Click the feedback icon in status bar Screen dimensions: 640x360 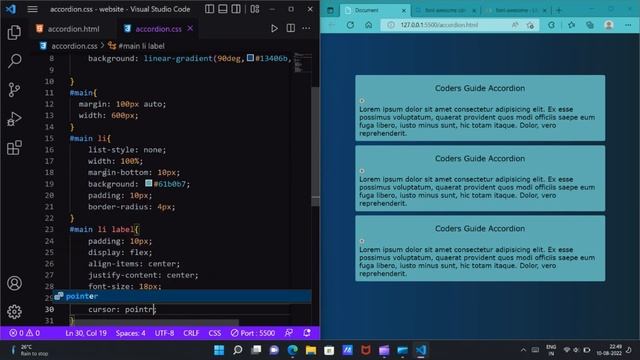[x=289, y=333]
